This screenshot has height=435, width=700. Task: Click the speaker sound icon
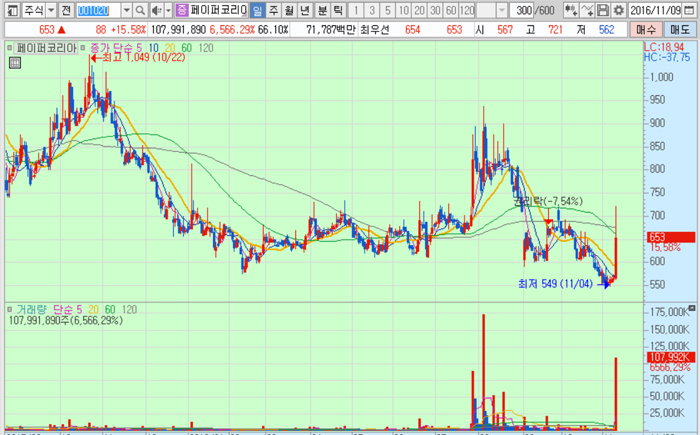coord(155,10)
